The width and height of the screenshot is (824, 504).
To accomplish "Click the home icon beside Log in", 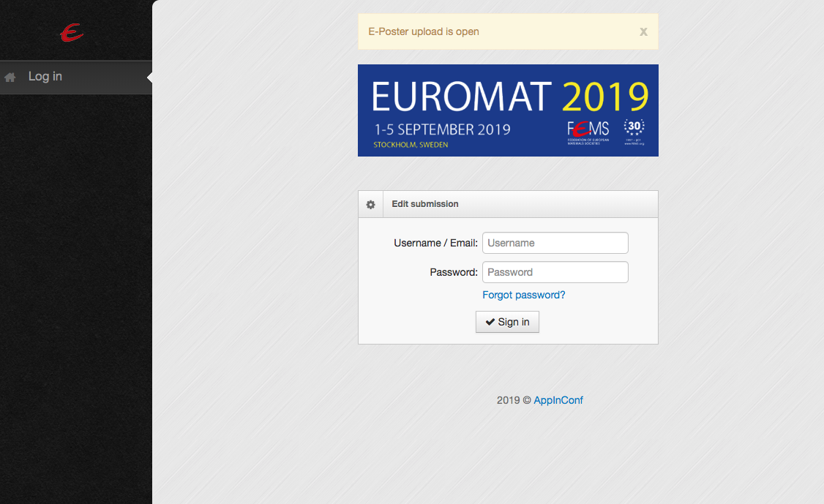I will tap(10, 78).
